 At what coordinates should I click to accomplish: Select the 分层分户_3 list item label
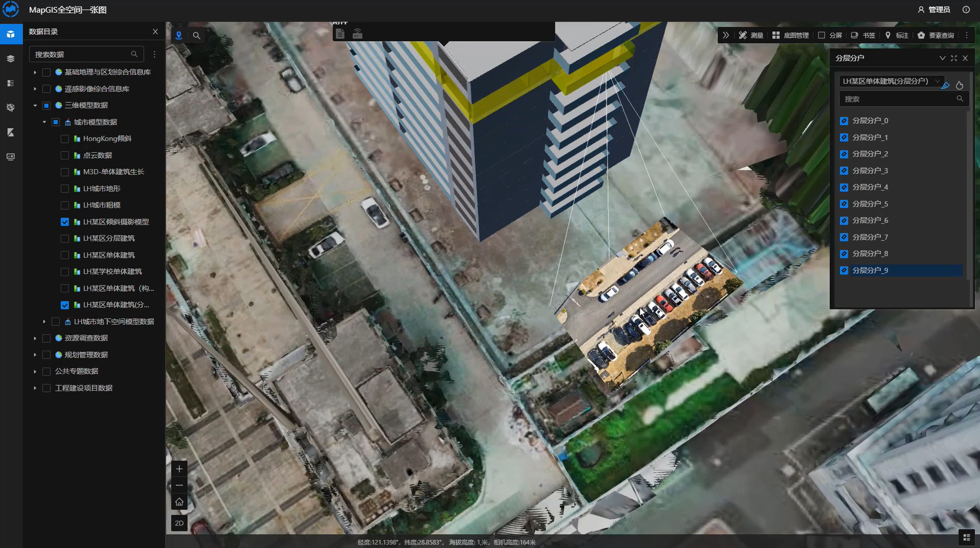click(x=870, y=170)
